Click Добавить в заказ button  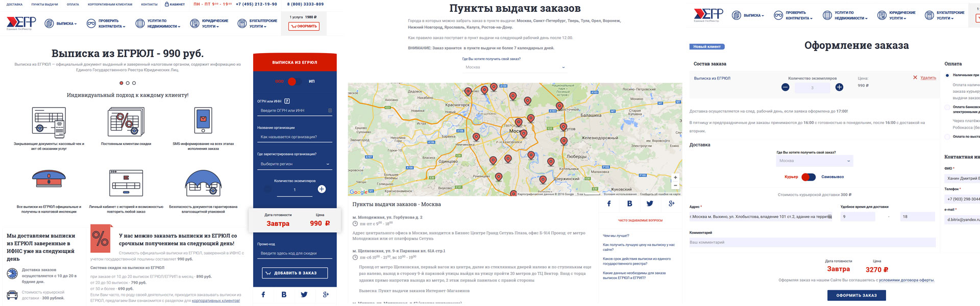tap(295, 273)
